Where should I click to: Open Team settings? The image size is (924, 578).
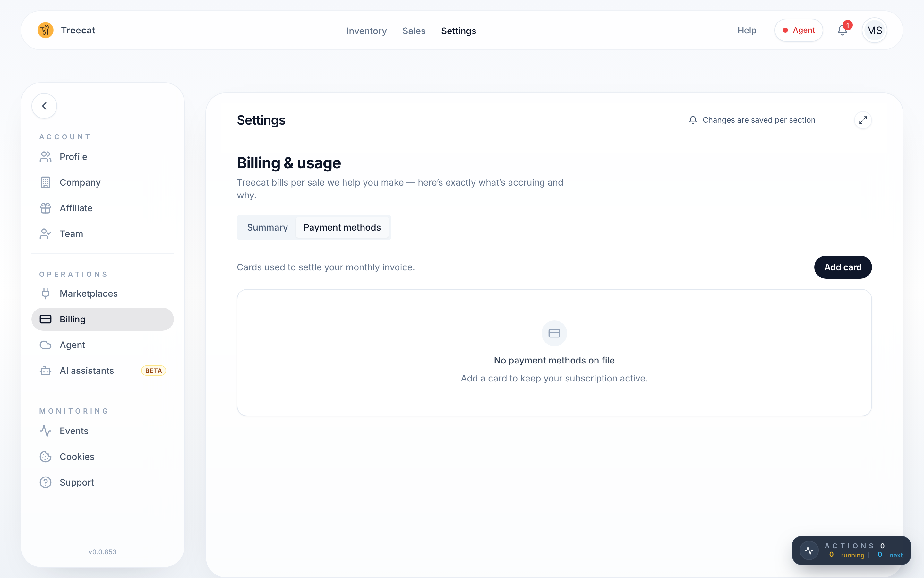coord(102,233)
